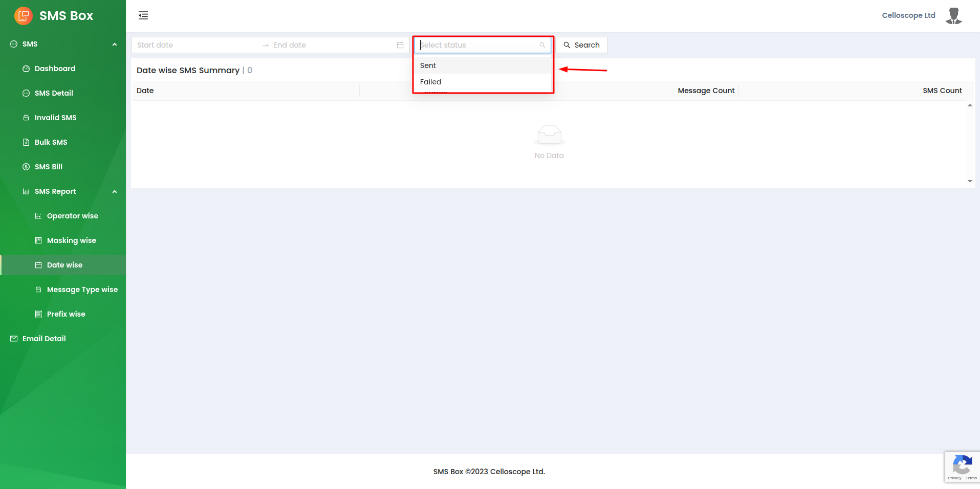
Task: Toggle the sidebar collapse hamburger icon
Action: pos(143,15)
